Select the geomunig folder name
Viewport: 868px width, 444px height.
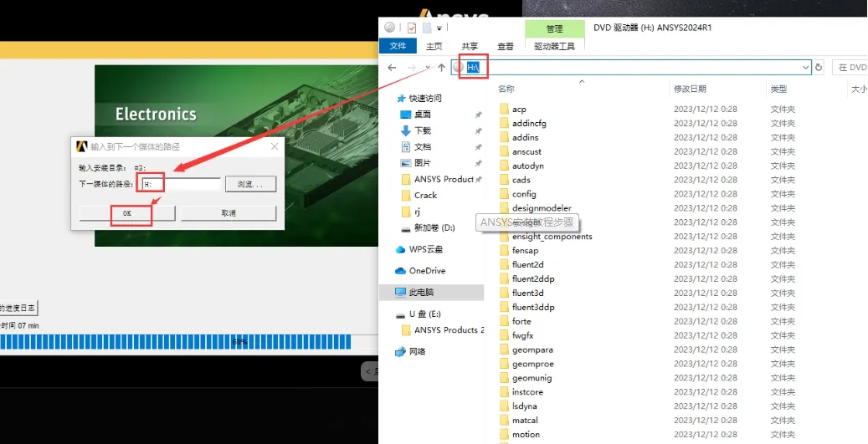tap(532, 378)
